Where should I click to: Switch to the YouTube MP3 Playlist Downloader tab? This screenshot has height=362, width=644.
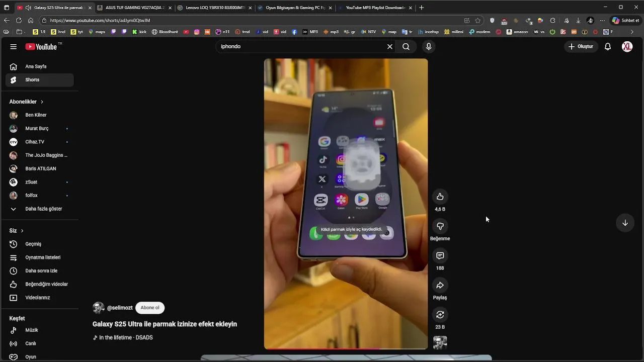(375, 8)
